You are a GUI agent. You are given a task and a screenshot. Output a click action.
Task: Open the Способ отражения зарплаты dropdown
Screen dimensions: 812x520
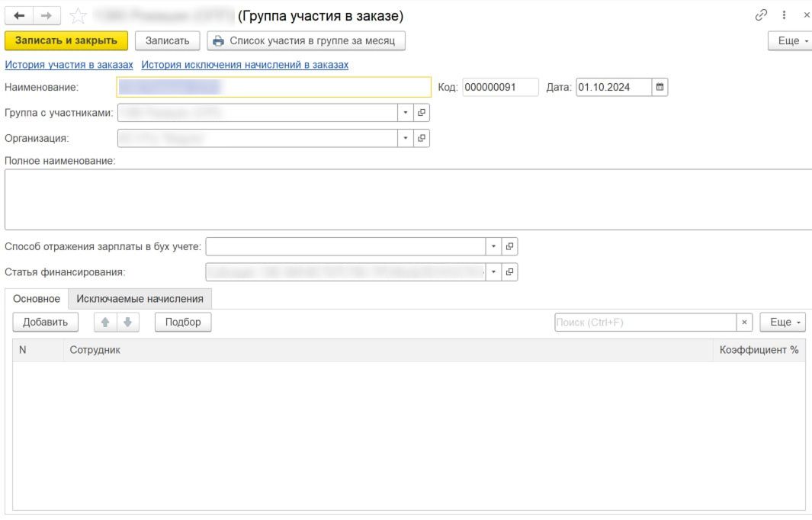493,246
